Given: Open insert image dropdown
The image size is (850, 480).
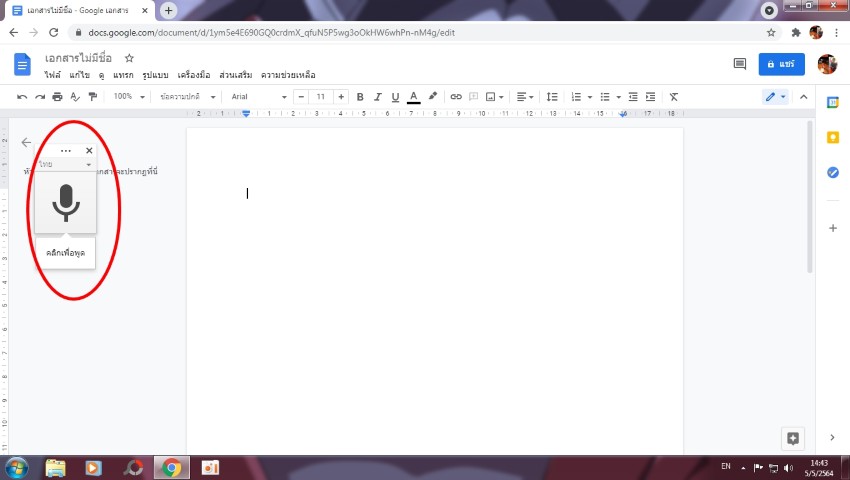Looking at the screenshot, I should click(494, 97).
